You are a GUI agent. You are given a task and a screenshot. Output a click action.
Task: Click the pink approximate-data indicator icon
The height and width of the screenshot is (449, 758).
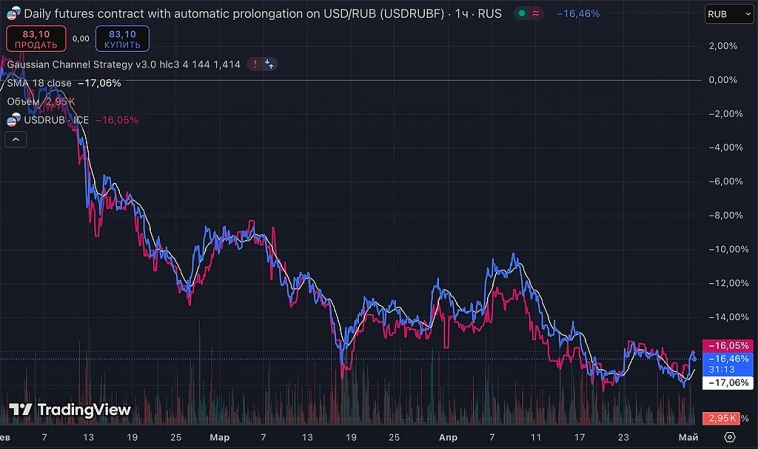(x=536, y=14)
